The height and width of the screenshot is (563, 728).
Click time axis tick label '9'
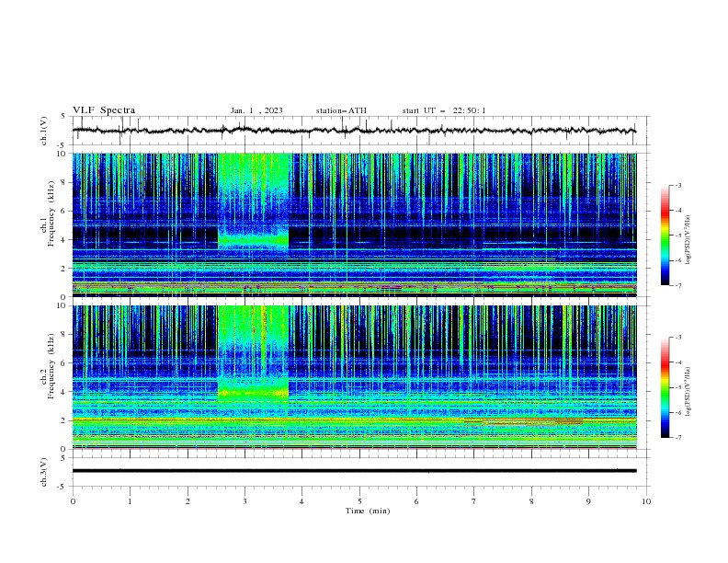[588, 501]
